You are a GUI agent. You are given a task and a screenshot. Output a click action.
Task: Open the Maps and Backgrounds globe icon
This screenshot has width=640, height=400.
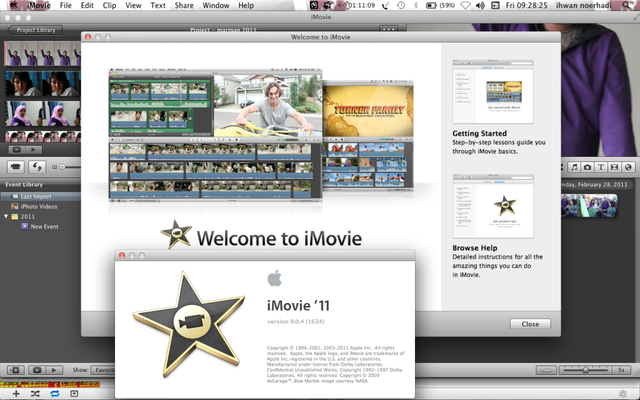pos(628,167)
